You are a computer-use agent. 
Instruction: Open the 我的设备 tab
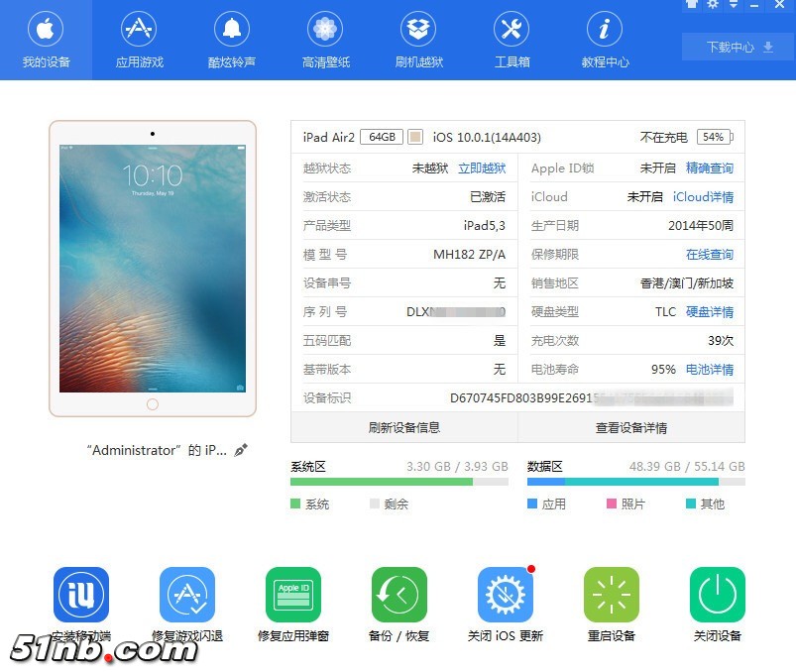(x=46, y=40)
